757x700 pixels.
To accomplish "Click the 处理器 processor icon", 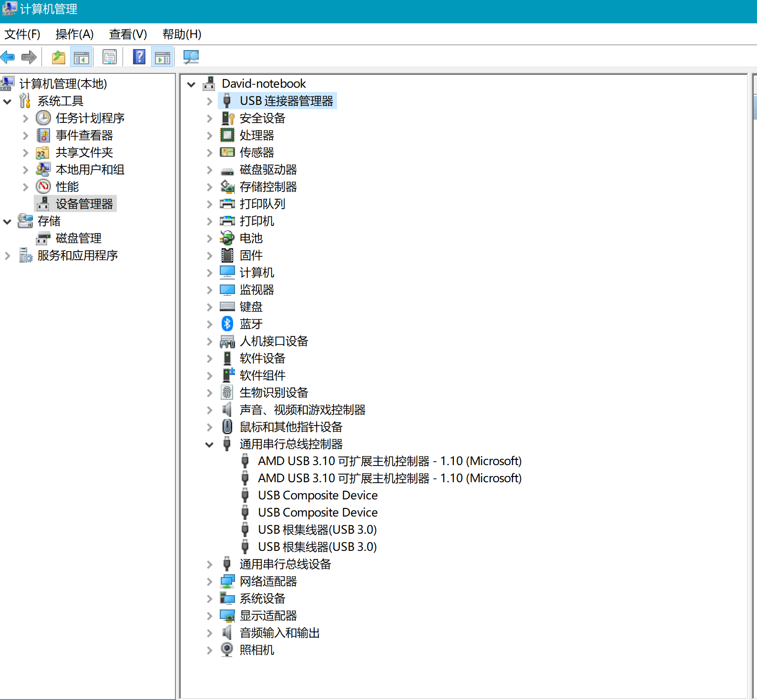I will (227, 135).
